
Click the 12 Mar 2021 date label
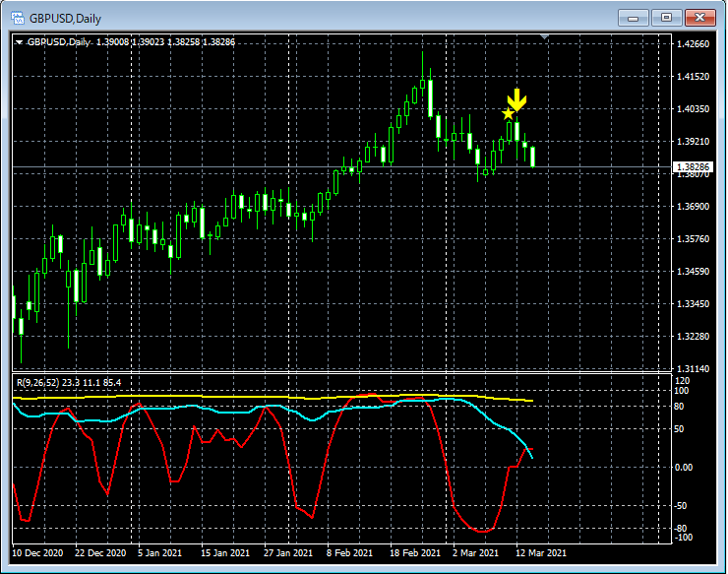pos(541,553)
